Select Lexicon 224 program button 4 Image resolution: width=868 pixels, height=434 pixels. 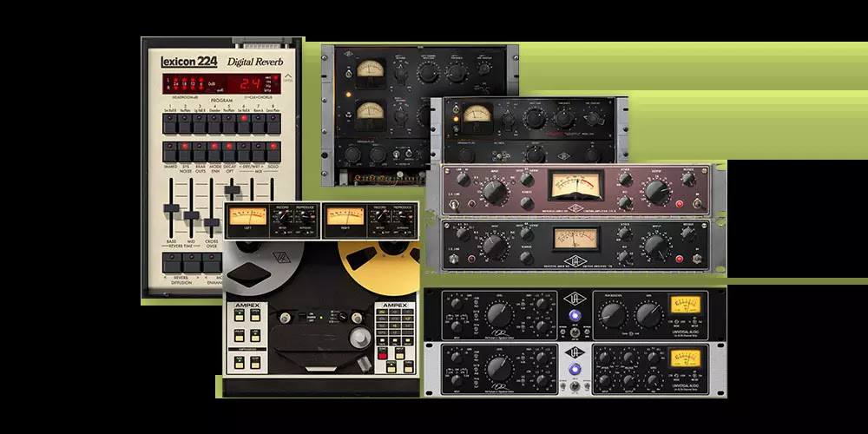click(214, 123)
